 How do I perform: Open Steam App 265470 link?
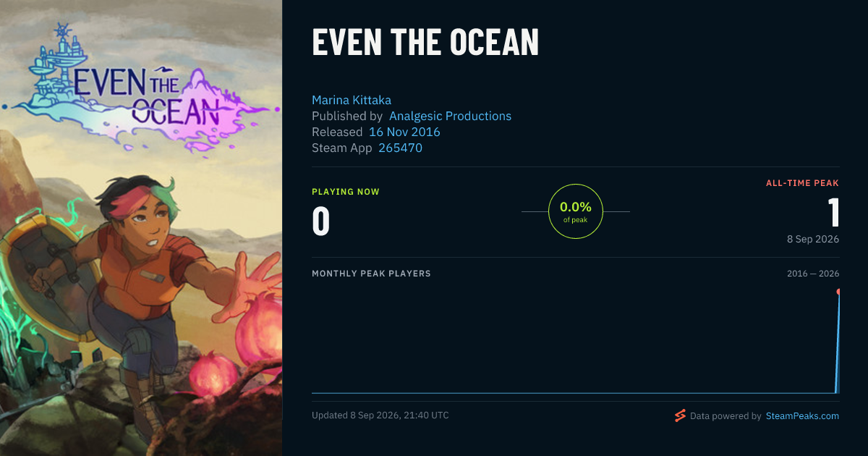[400, 148]
